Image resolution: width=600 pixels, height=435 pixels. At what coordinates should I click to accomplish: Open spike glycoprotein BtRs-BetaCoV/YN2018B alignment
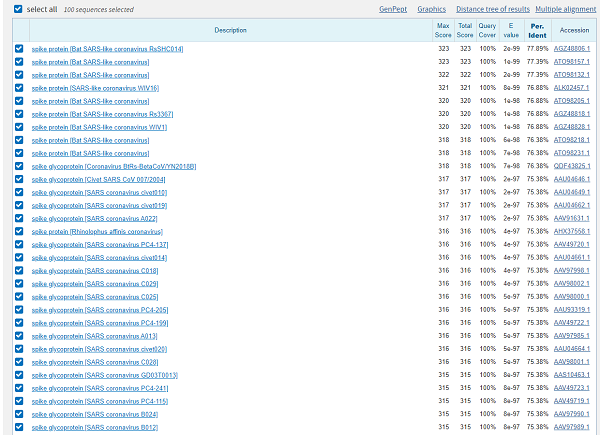(x=112, y=166)
